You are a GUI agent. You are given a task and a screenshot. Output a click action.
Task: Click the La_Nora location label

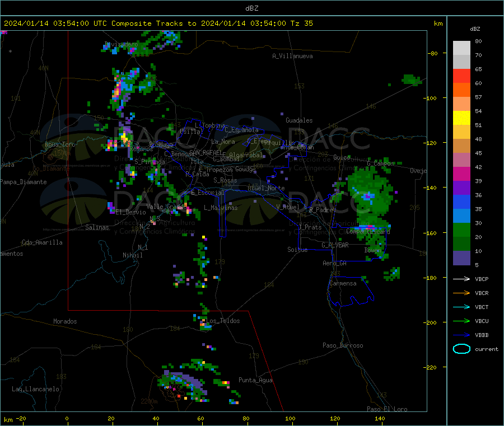(x=223, y=142)
